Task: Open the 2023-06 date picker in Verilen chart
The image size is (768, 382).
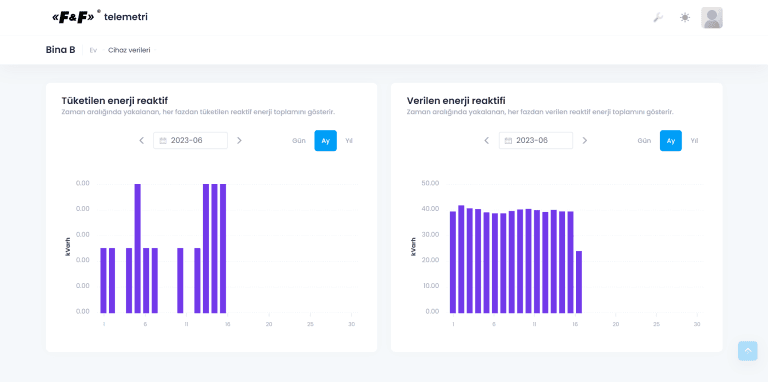Action: pos(536,141)
